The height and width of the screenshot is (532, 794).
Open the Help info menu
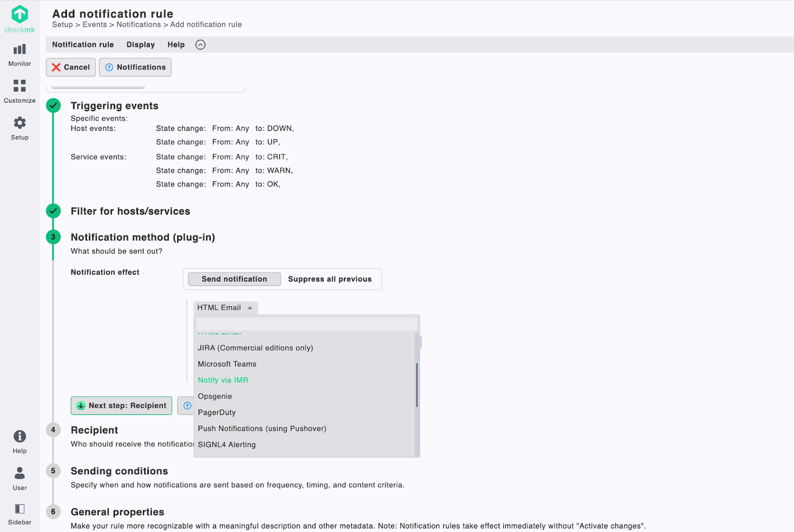pos(19,442)
